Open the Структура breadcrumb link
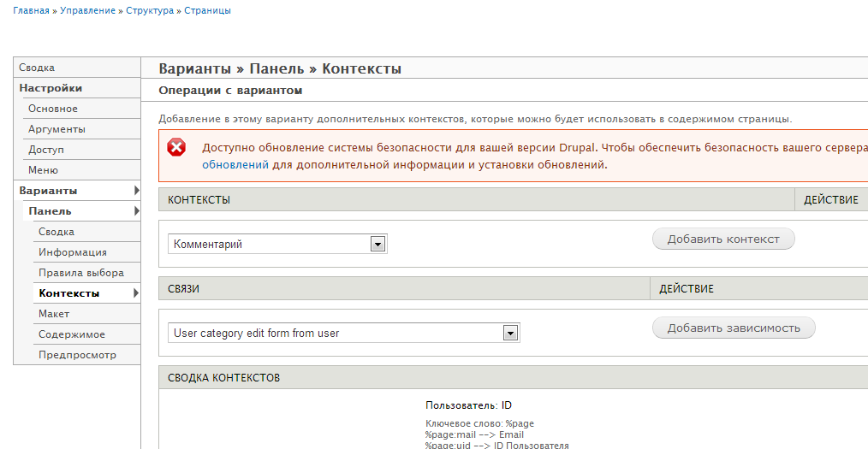Image resolution: width=868 pixels, height=449 pixels. pyautogui.click(x=150, y=10)
